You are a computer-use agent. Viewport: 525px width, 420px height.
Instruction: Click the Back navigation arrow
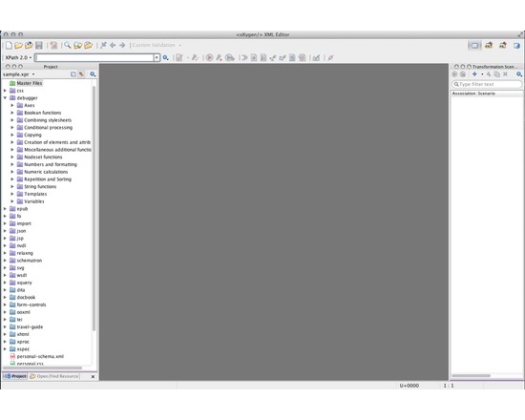point(113,45)
